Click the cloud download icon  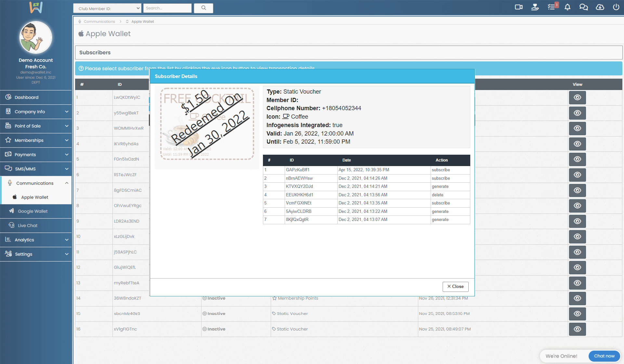pyautogui.click(x=600, y=7)
